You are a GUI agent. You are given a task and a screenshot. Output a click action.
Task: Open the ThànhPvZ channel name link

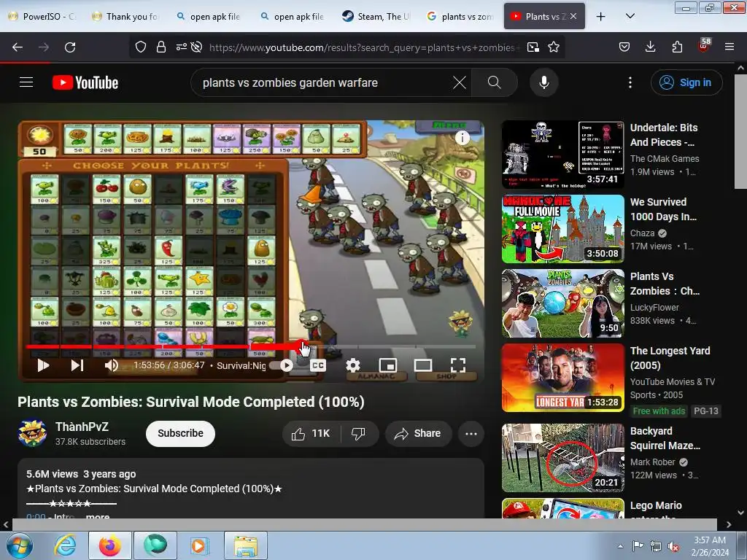82,427
